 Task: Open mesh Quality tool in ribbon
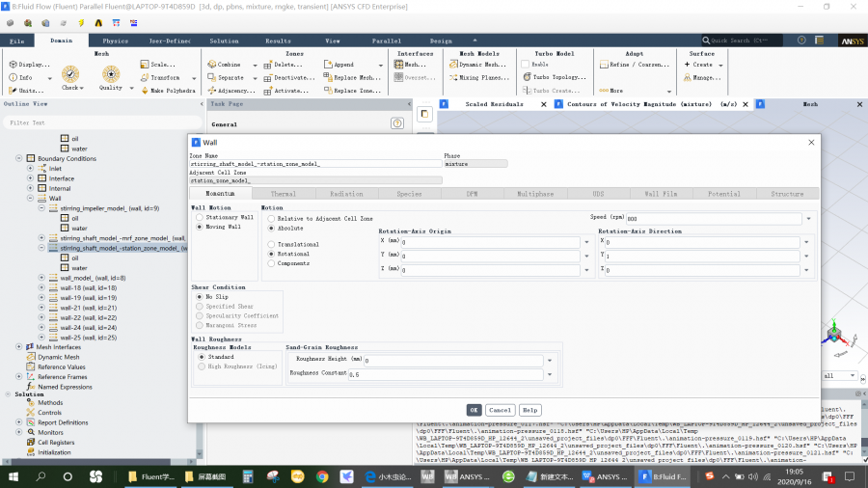(111, 75)
